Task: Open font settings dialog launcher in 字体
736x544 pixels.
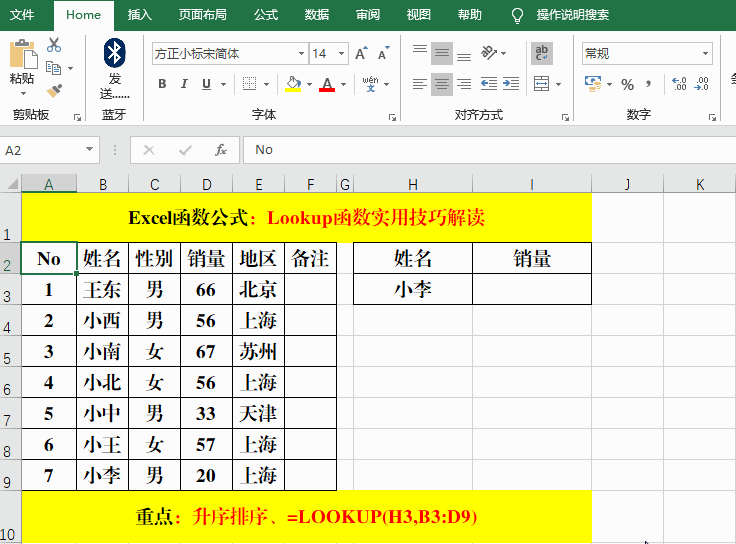Action: coord(392,117)
